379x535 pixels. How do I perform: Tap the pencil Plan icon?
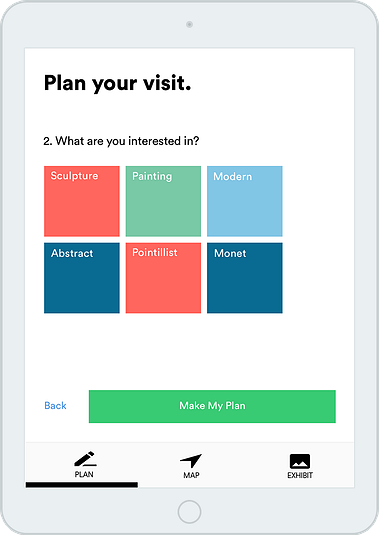tap(85, 459)
